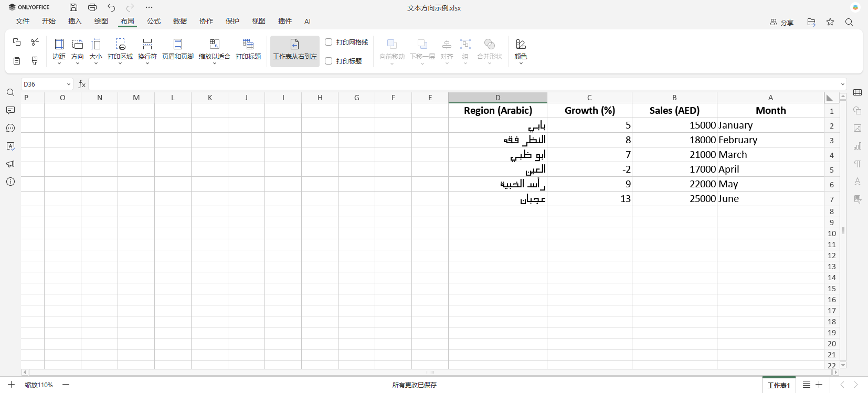Switch to the 开始 tab
This screenshot has width=868, height=393.
point(49,21)
